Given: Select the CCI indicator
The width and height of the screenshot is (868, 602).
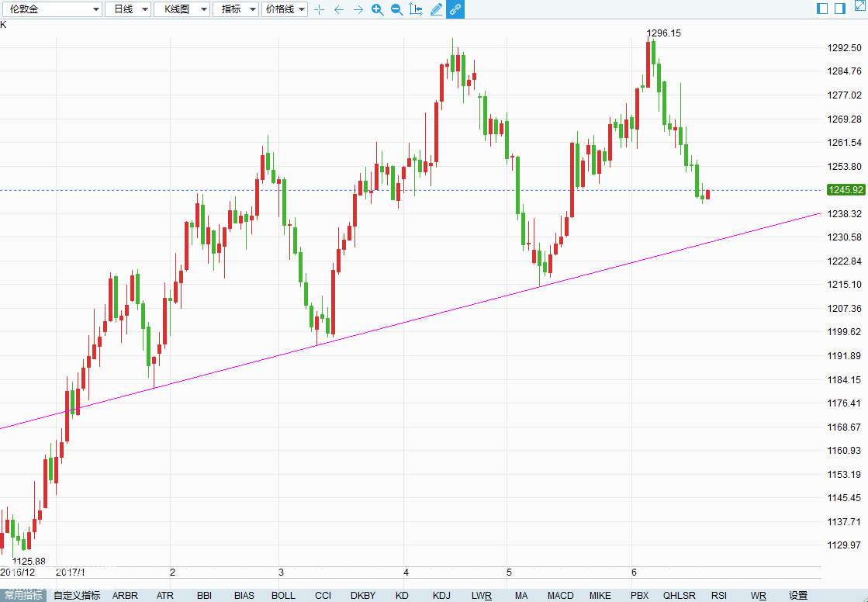Looking at the screenshot, I should pyautogui.click(x=323, y=595).
